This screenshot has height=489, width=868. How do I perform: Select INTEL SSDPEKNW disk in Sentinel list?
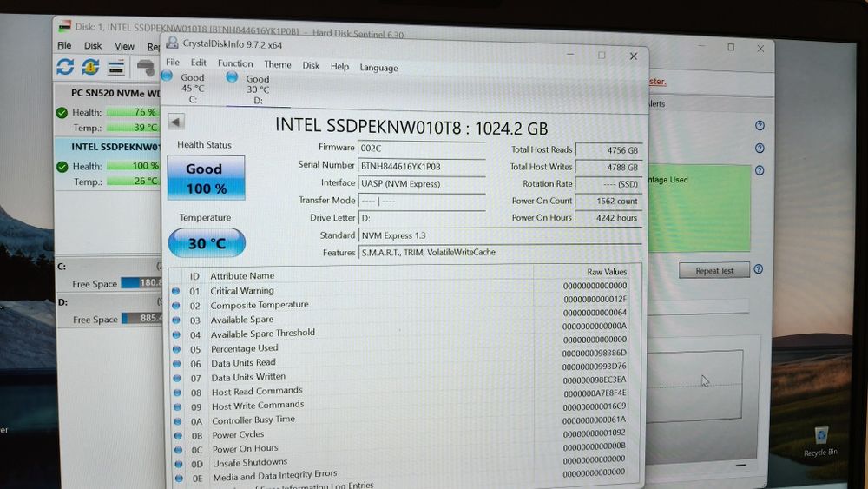(x=108, y=164)
